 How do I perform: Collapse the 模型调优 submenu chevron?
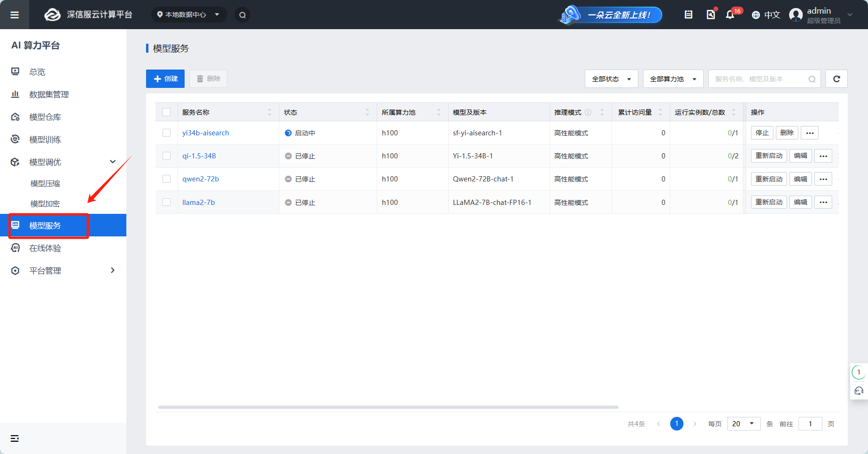pyautogui.click(x=113, y=162)
